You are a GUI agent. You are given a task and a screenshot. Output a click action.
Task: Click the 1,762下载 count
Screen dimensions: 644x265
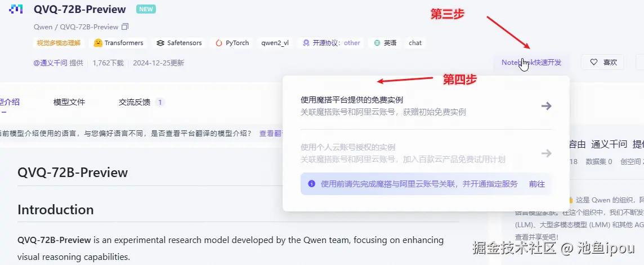click(x=108, y=63)
